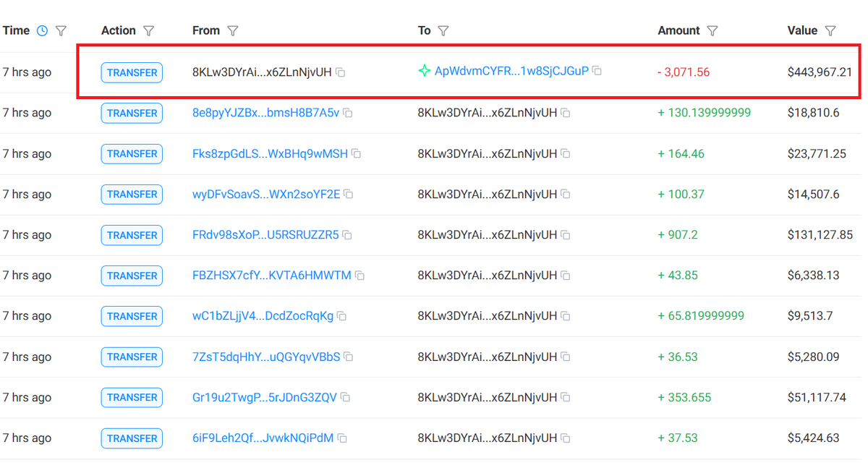
Task: Click the green sparkle icon beside ApWdvmCYFR
Action: click(x=425, y=71)
